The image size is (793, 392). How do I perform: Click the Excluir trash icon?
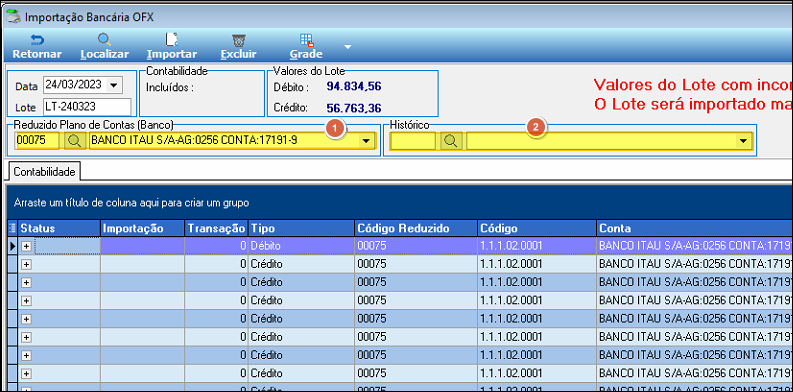[238, 40]
